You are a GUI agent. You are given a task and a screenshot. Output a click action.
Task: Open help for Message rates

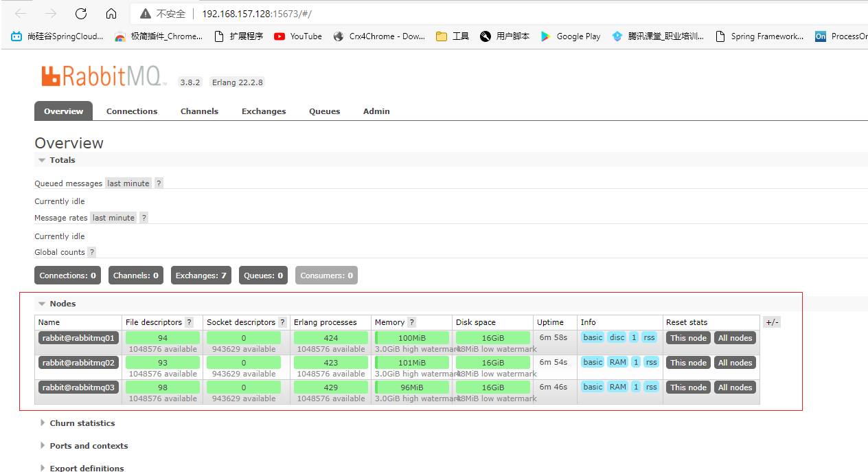point(144,218)
